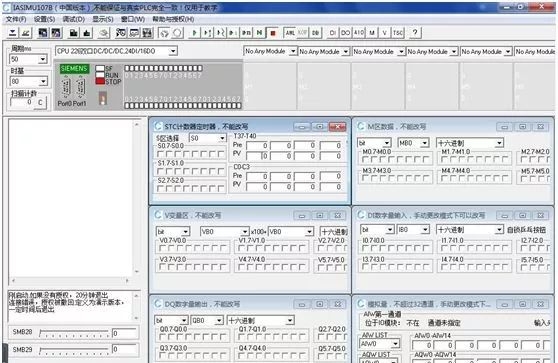Open the 显示(S) menu
Screen dimensions: 558x363
[x=103, y=19]
